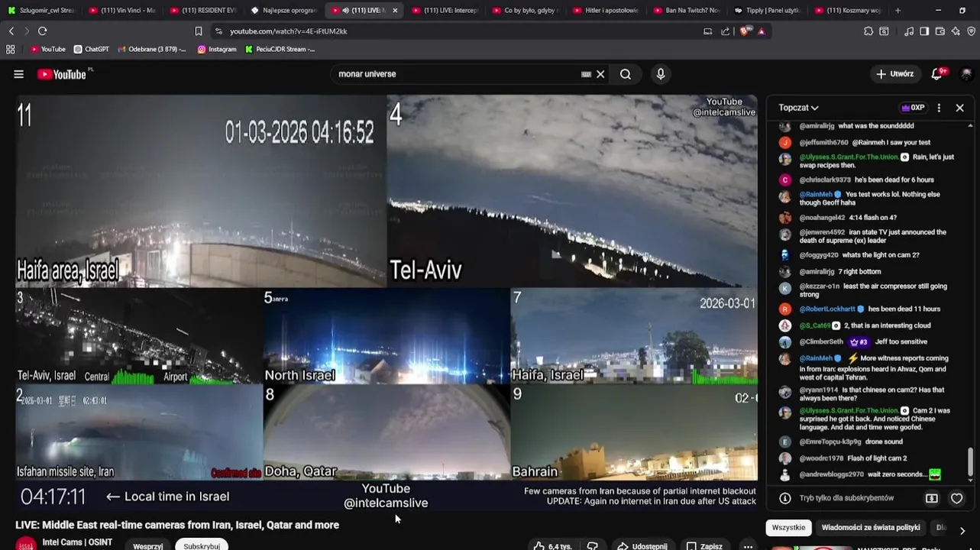The image size is (980, 550).
Task: Switch to the Hitler i apostołowie tab
Action: tap(606, 11)
